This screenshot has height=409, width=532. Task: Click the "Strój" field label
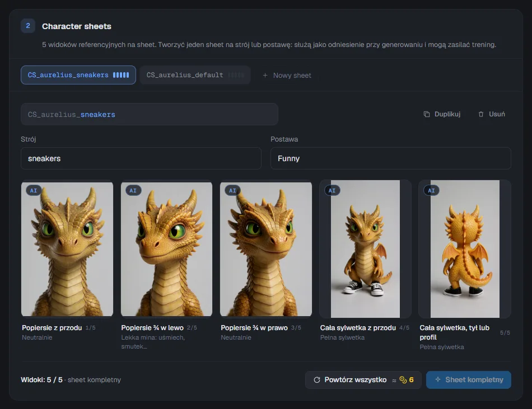click(x=29, y=139)
